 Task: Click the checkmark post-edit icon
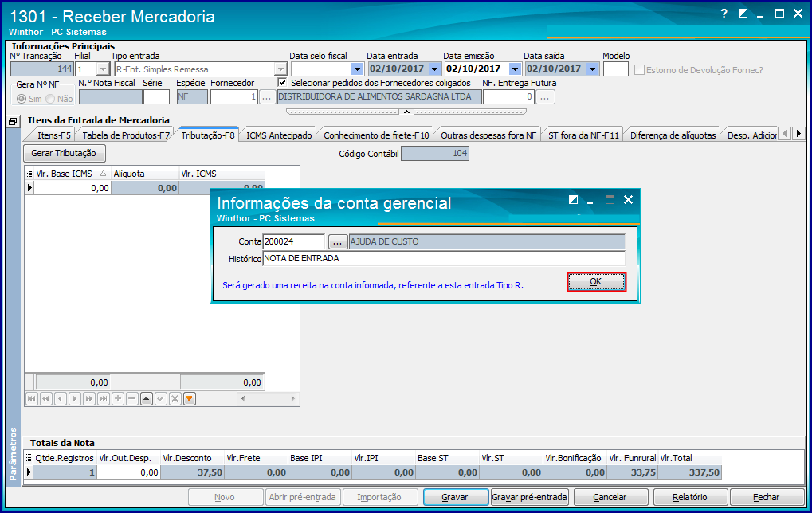(161, 398)
